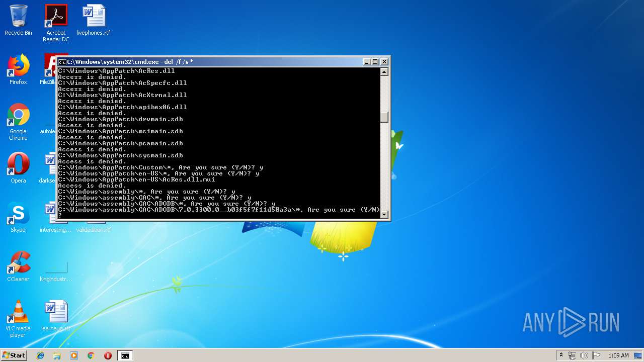Click the cmd scrollbar down arrow
Screen dimensions: 644x362
(384, 214)
